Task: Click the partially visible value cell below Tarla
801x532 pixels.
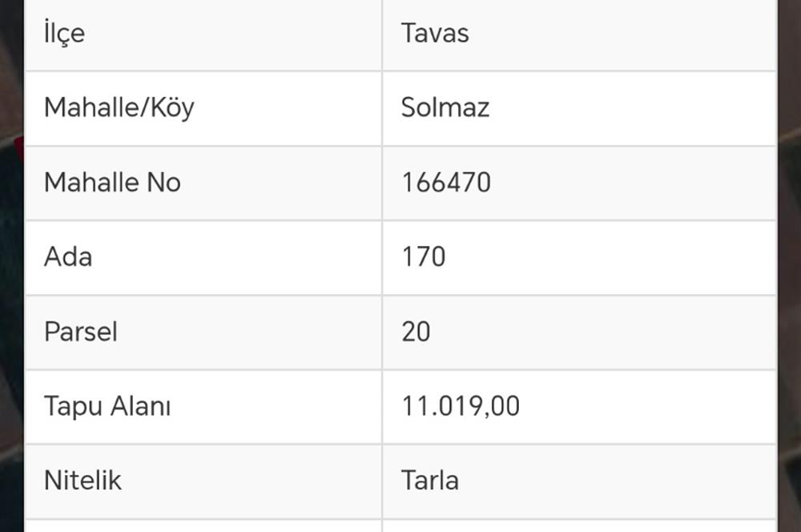Action: [x=578, y=526]
